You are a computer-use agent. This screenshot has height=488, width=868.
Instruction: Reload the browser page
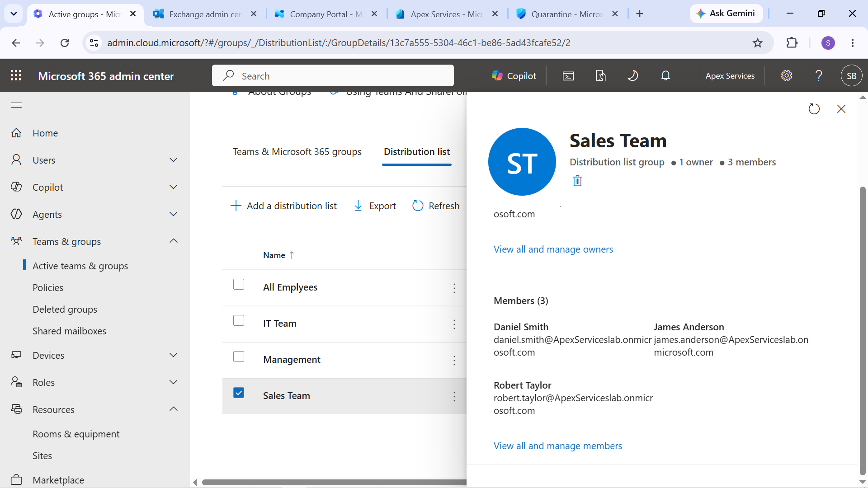coord(65,43)
